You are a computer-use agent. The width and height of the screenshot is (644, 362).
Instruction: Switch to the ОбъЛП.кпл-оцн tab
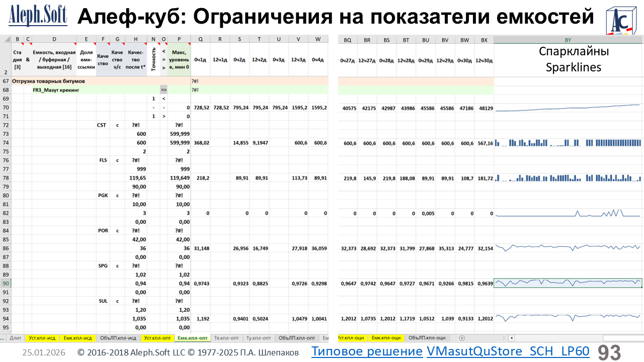[427, 338]
